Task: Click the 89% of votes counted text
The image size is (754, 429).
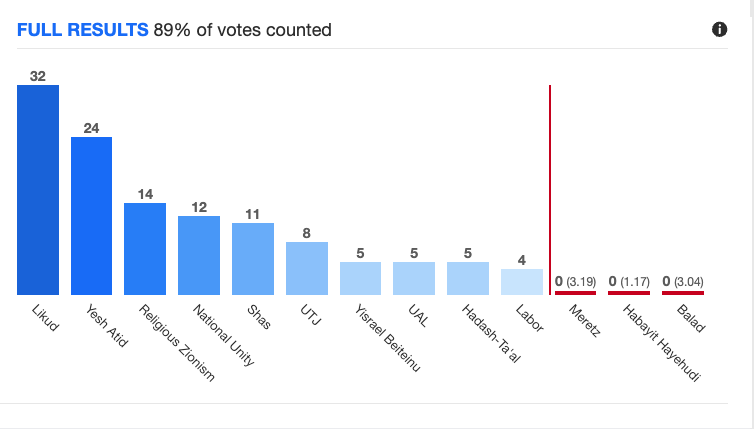Action: [243, 30]
